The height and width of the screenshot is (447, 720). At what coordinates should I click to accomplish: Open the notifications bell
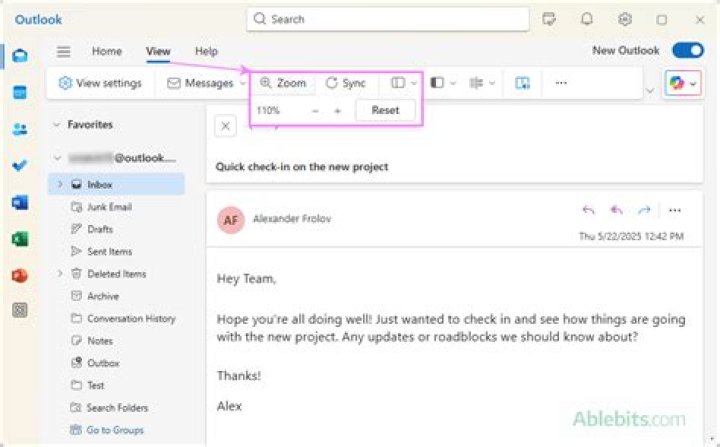(x=587, y=19)
